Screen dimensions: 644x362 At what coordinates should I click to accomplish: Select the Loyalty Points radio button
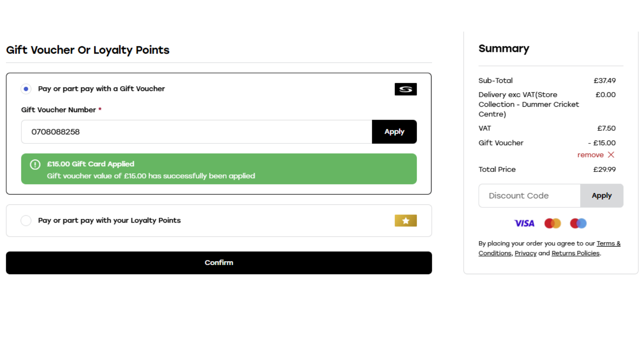click(x=26, y=221)
